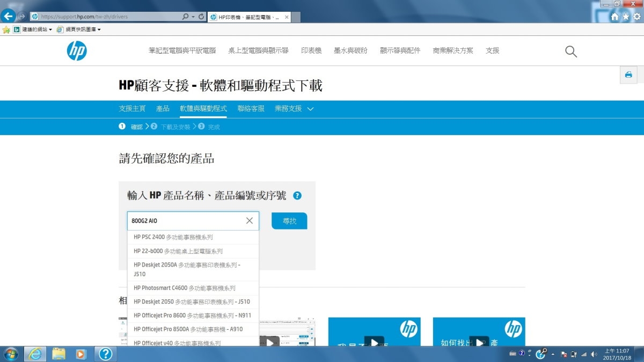Open the 顯示器與配件 menu

(x=400, y=50)
